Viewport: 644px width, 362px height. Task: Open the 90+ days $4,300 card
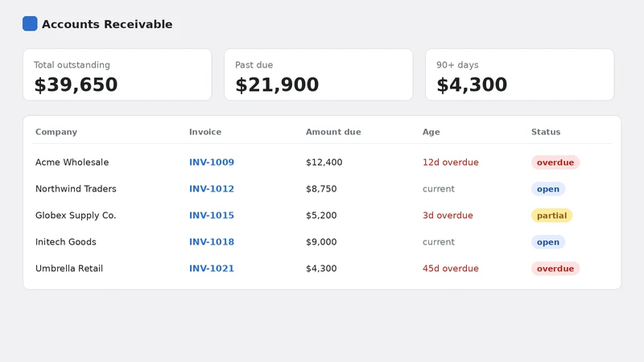pos(520,75)
